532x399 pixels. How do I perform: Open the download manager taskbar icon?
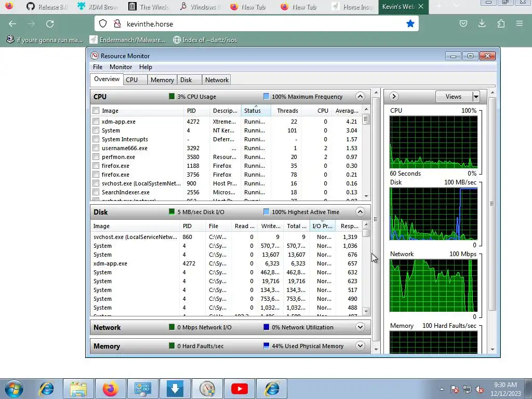tap(175, 389)
